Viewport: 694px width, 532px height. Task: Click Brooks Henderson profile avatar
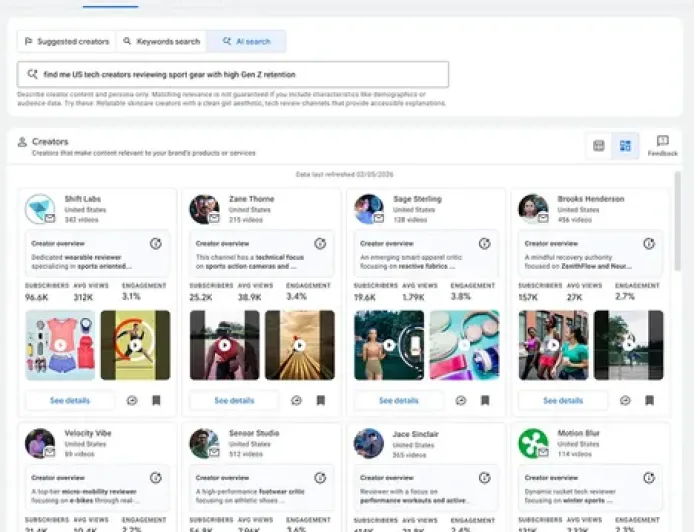pos(533,209)
